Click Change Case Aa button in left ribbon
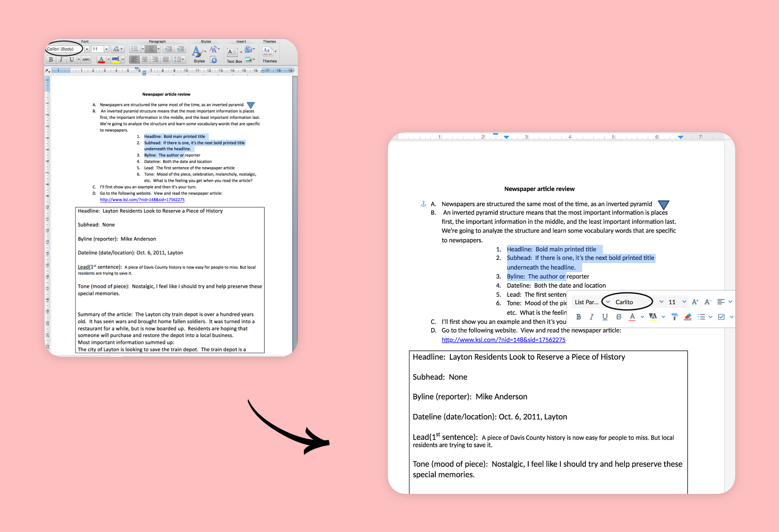 (x=118, y=49)
